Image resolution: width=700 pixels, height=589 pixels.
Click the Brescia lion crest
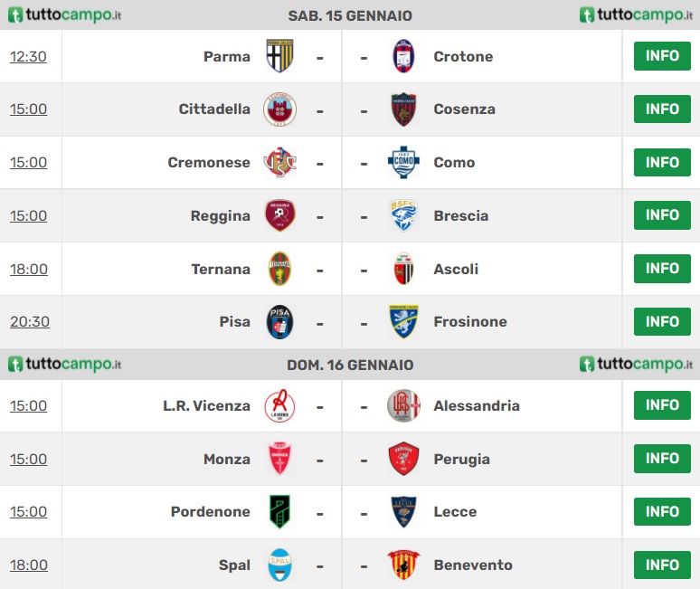403,215
